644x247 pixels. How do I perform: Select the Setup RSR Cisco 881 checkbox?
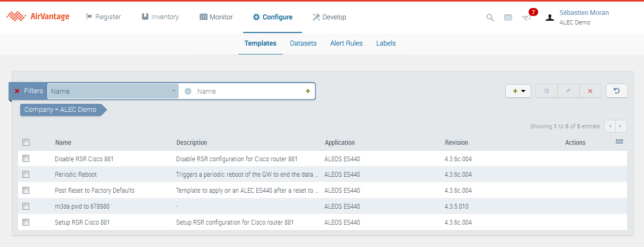pos(26,223)
